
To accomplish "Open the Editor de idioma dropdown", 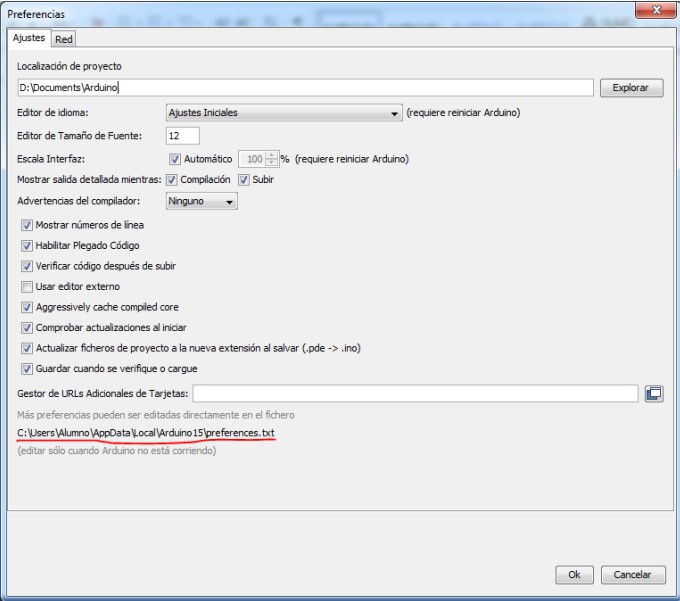I will [284, 113].
